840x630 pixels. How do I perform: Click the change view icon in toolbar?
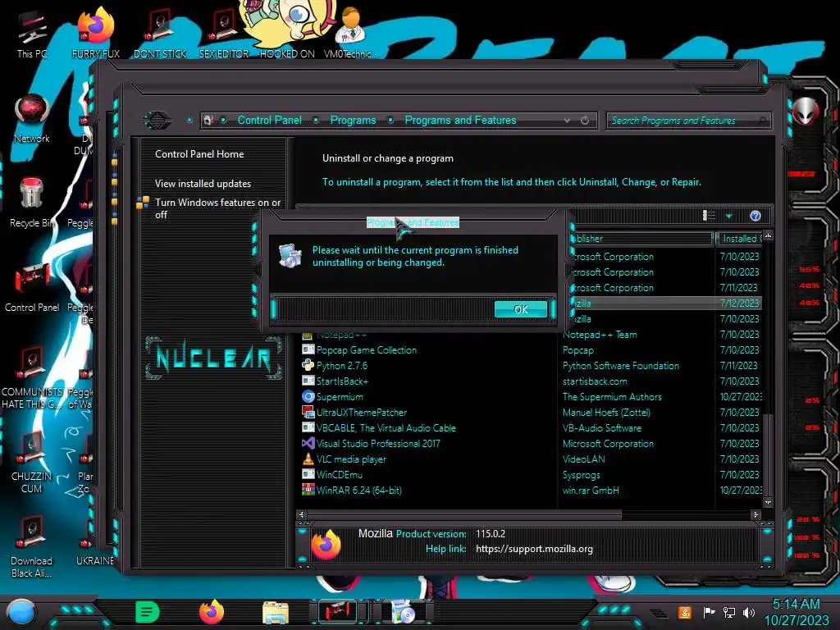710,216
